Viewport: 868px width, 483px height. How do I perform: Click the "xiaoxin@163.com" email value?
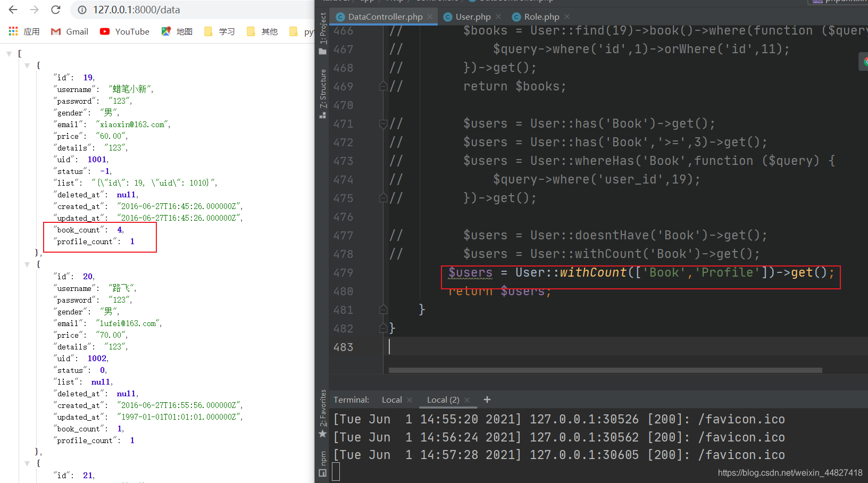tap(133, 124)
